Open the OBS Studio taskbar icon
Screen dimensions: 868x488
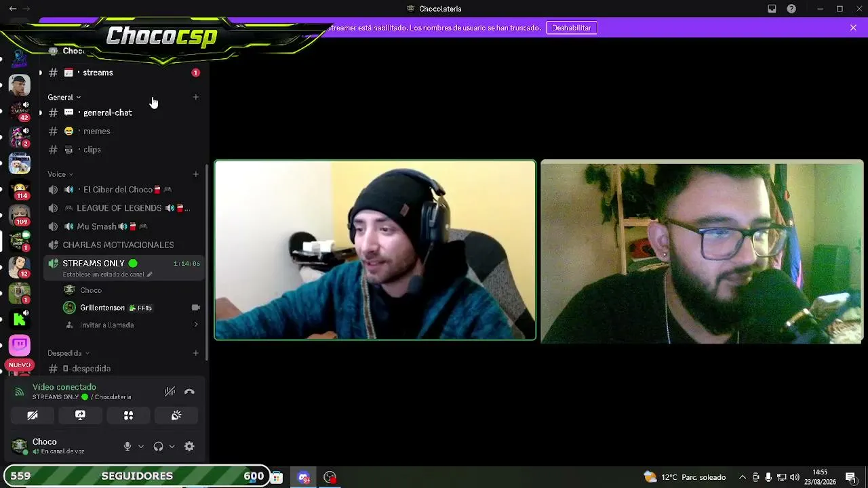click(x=330, y=477)
